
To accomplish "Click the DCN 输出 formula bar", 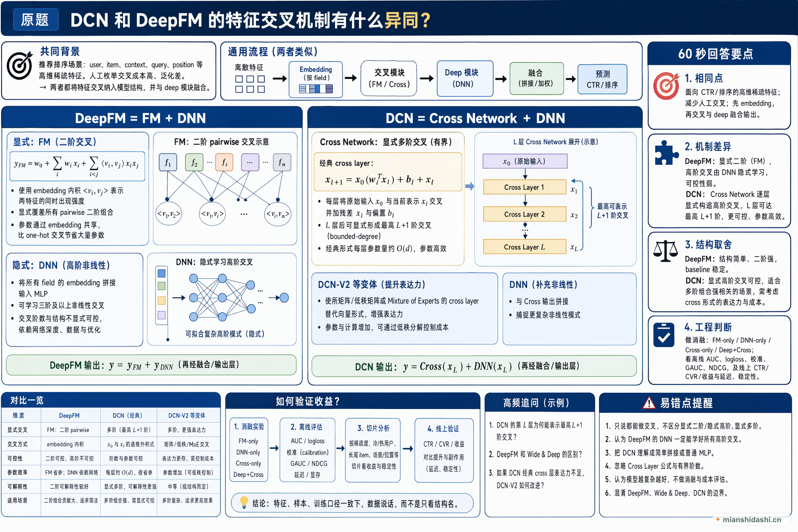I will (x=474, y=366).
